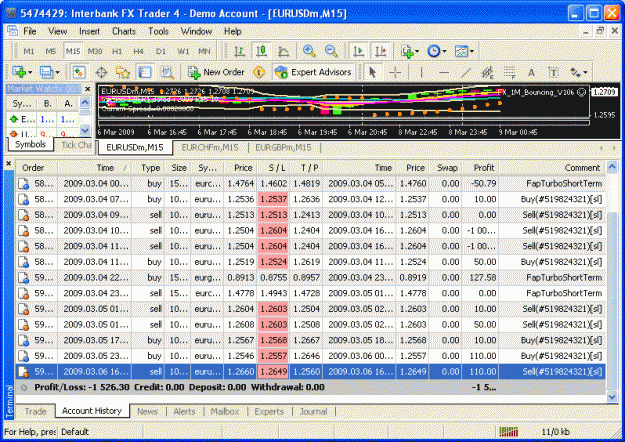Select the arrow Cursor tool
Viewport: 625px width, 442px height.
[x=372, y=73]
